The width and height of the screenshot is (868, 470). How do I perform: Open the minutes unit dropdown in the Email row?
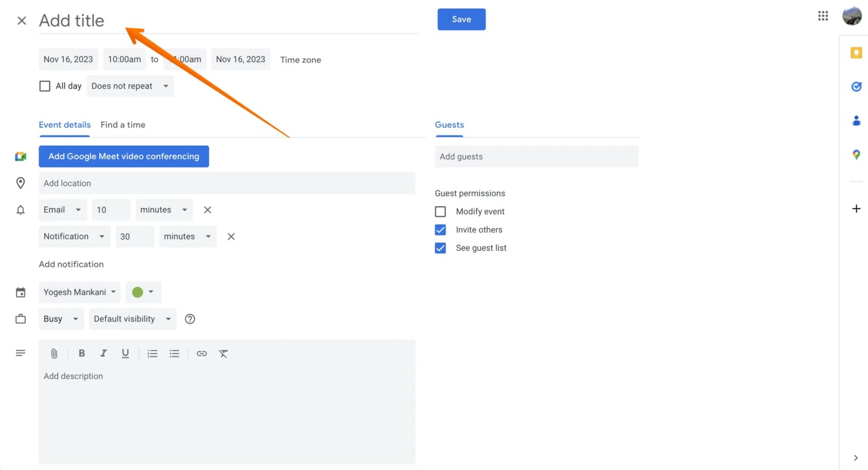pos(164,210)
